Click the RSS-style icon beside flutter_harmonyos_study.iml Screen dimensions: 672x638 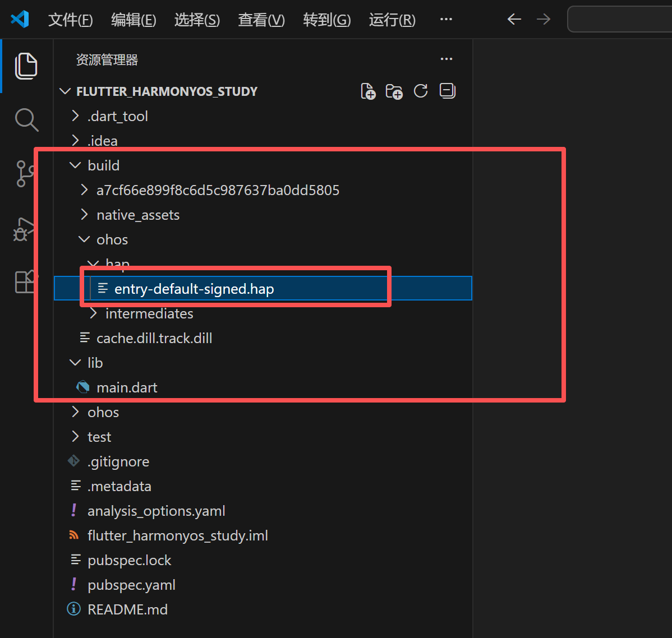click(x=73, y=535)
